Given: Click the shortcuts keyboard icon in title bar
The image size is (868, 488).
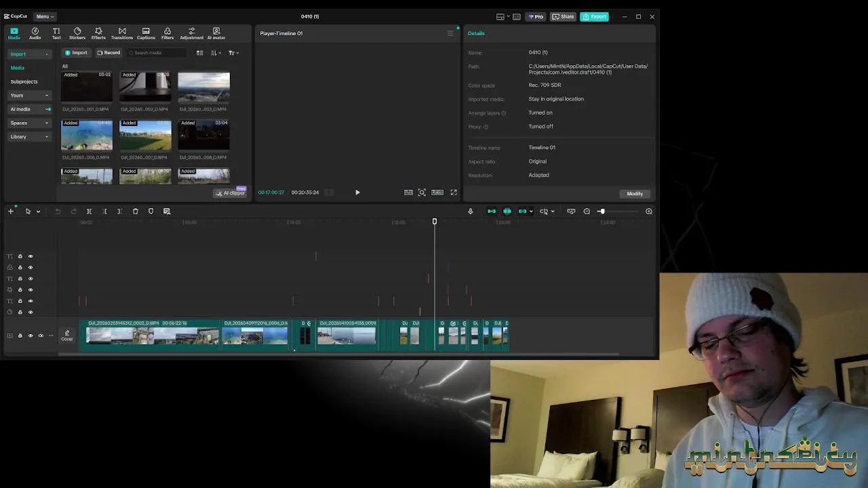Looking at the screenshot, I should point(517,16).
